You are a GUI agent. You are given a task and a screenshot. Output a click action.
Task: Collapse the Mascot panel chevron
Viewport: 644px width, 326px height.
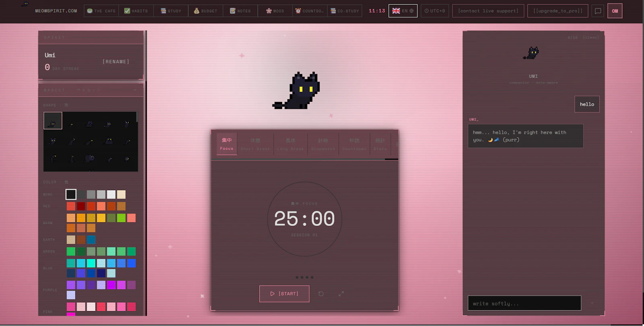coord(135,90)
